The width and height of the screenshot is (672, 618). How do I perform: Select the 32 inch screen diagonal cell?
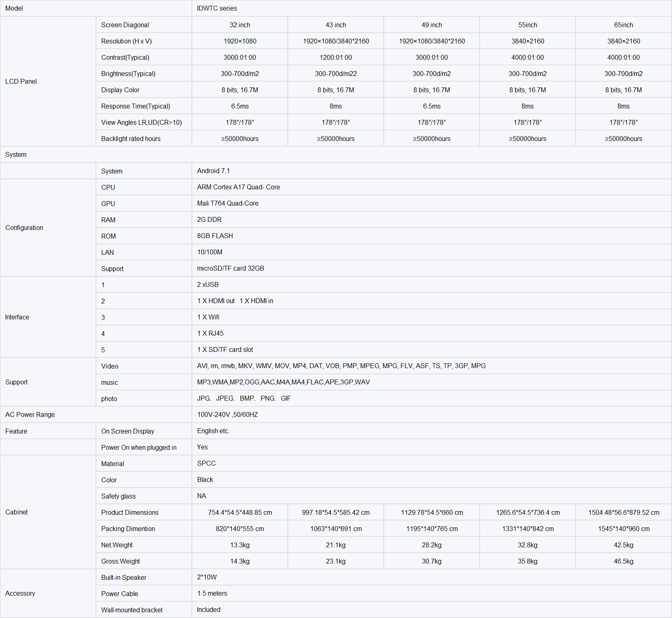(x=240, y=25)
